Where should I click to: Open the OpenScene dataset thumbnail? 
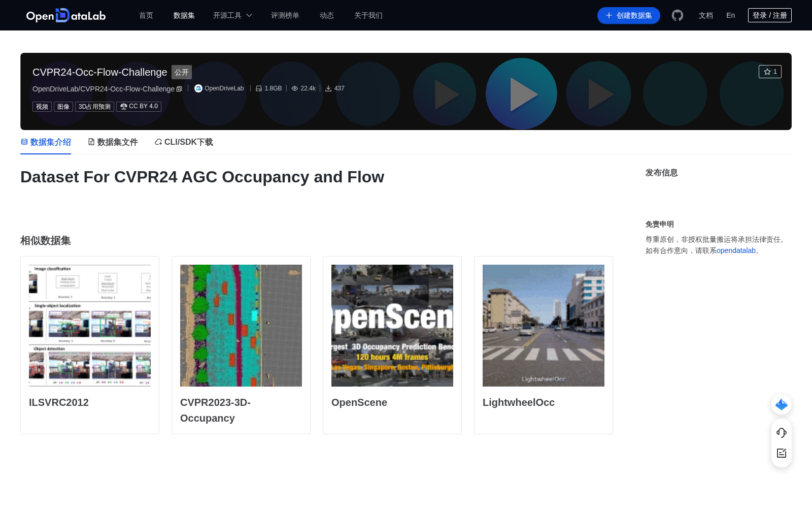point(392,326)
